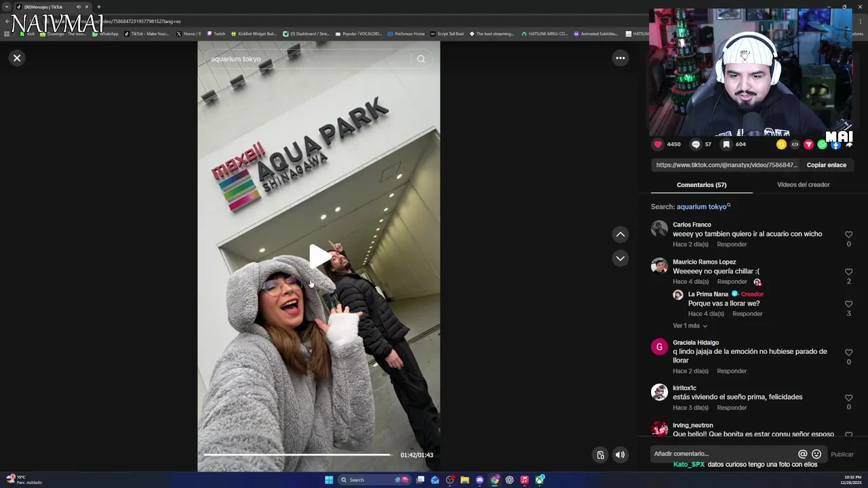The width and height of the screenshot is (868, 488).
Task: Expand 'Ver 1 más' replies
Action: [x=690, y=326]
